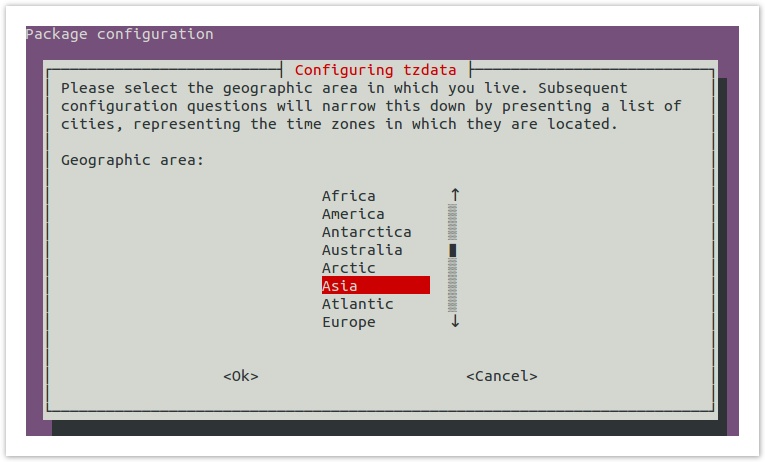This screenshot has height=462, width=765.
Task: Click scrollbar track below the thumb
Action: coord(453,286)
